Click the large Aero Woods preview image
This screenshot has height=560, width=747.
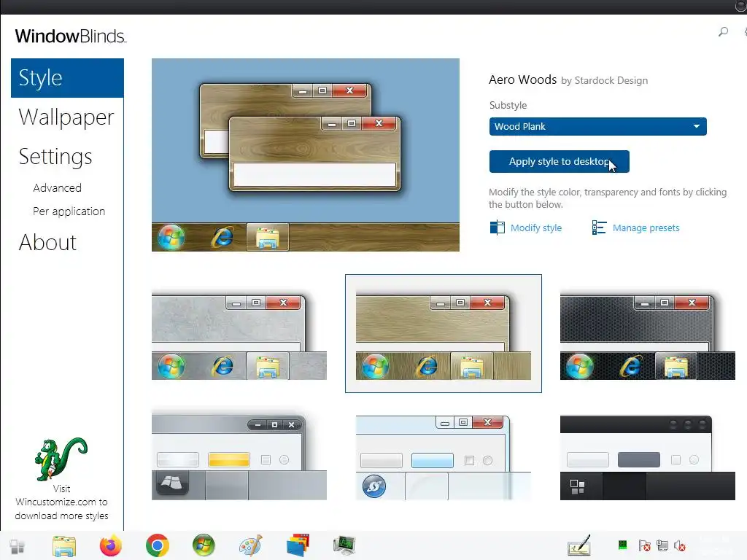tap(306, 155)
